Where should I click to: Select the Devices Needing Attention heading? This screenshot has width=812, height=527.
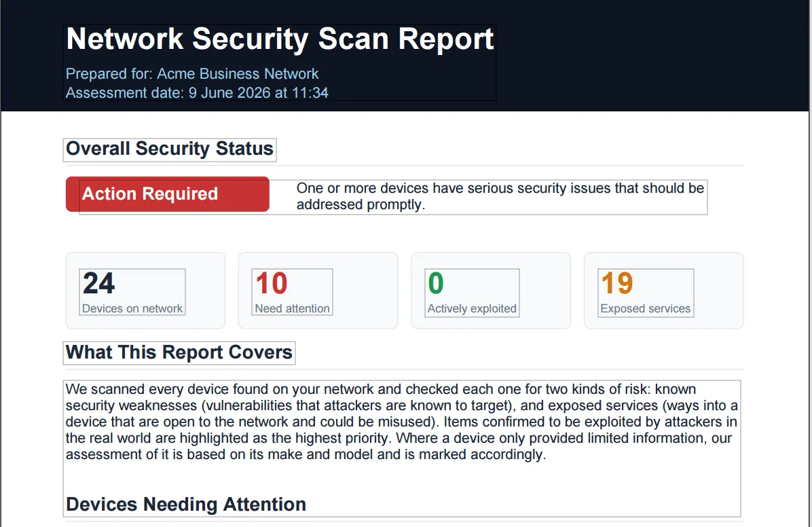[186, 504]
